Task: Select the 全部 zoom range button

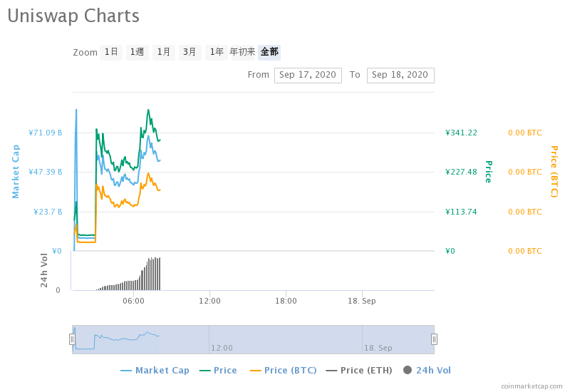Action: tap(269, 52)
